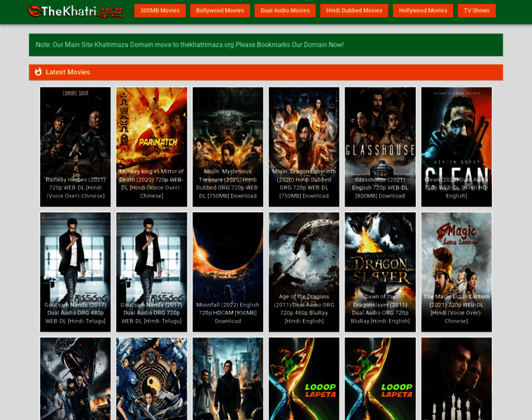Open the city street action movie poster
532x420 pixels.
tap(227, 379)
